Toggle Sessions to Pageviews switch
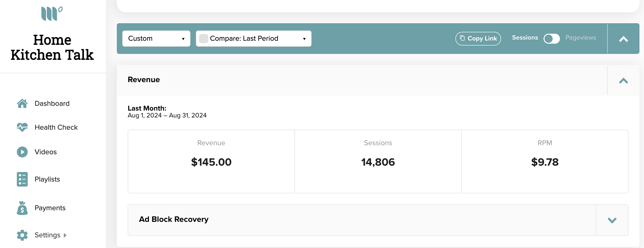Viewport: 644px width, 248px height. (x=552, y=38)
